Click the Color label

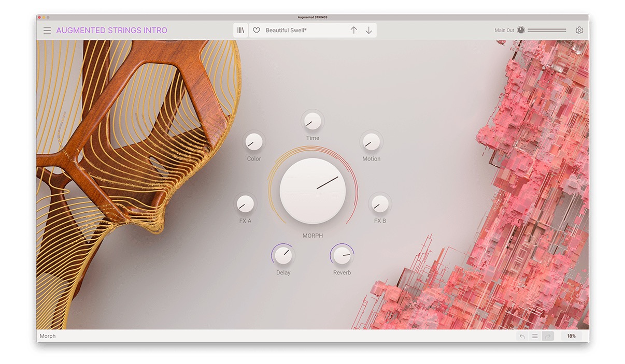pyautogui.click(x=254, y=159)
